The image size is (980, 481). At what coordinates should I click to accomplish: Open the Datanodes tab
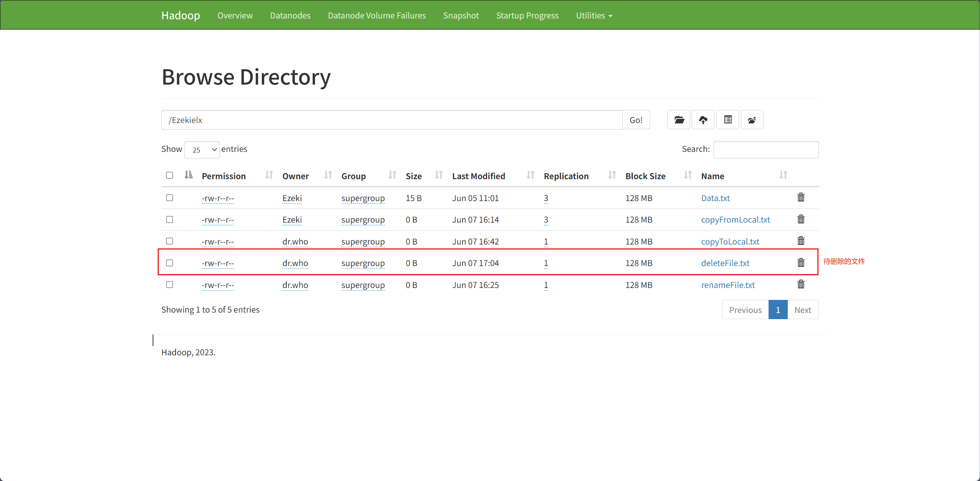tap(290, 15)
